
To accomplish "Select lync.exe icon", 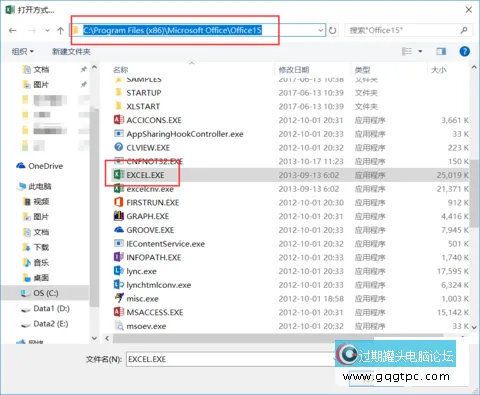I will click(119, 270).
